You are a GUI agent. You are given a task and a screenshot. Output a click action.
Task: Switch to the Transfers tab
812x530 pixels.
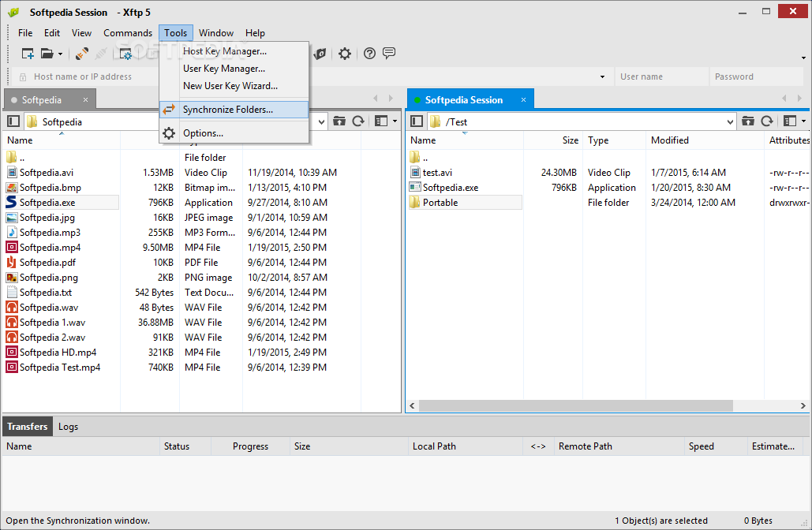[28, 427]
